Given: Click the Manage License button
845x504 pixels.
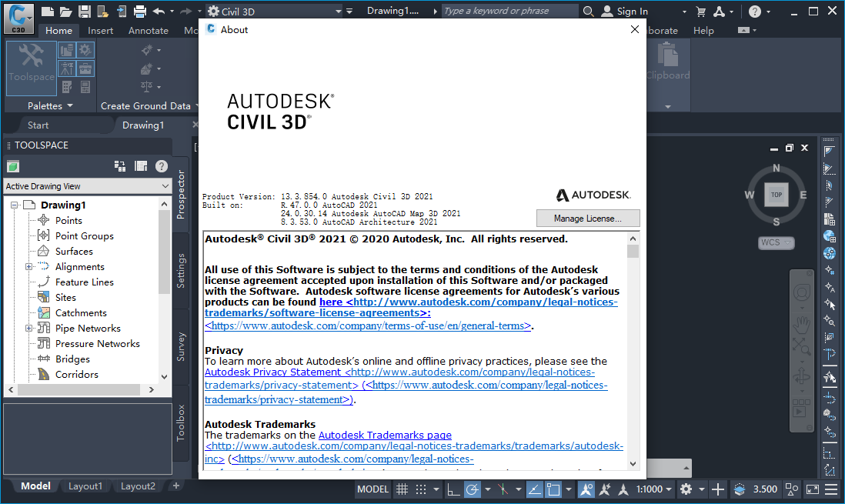Looking at the screenshot, I should point(587,218).
